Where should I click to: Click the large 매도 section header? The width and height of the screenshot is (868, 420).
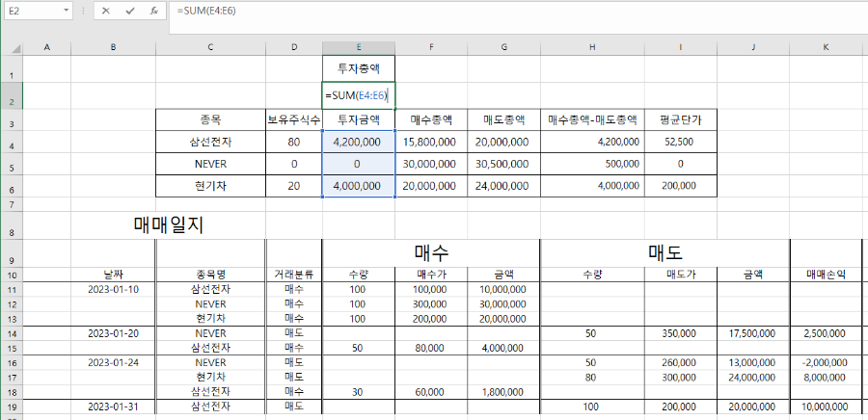tap(665, 252)
